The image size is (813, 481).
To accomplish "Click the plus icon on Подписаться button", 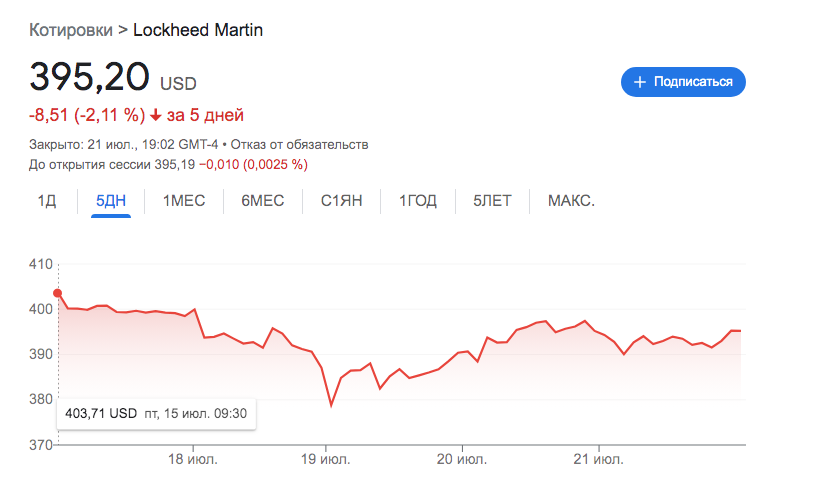I will click(x=640, y=82).
